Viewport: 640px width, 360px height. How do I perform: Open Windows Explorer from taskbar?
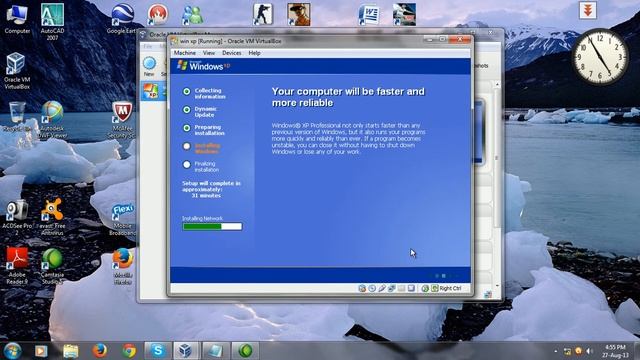[71, 351]
